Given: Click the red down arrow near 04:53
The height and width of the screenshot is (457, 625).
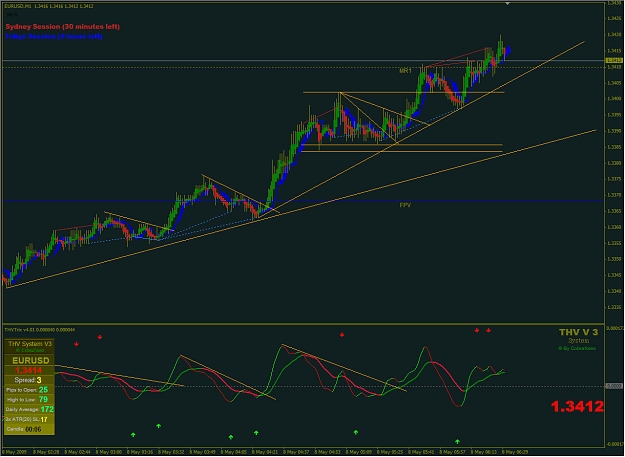Looking at the screenshot, I should tap(342, 335).
